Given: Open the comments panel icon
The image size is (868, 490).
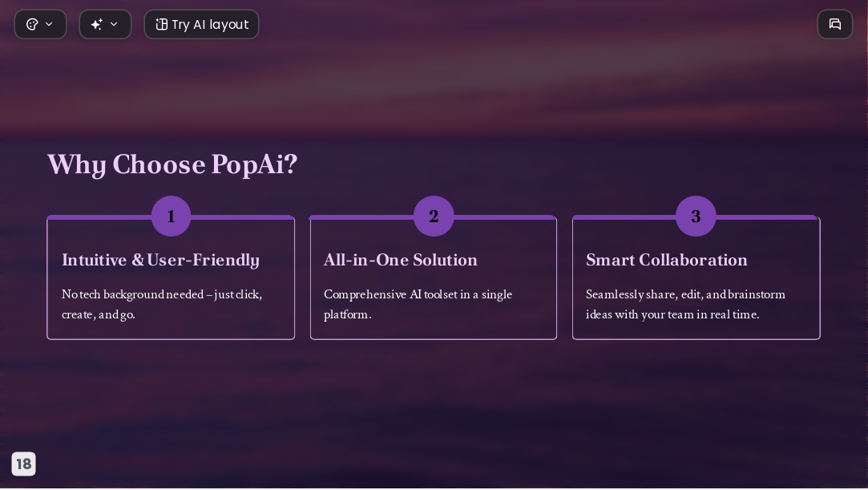Looking at the screenshot, I should (835, 24).
